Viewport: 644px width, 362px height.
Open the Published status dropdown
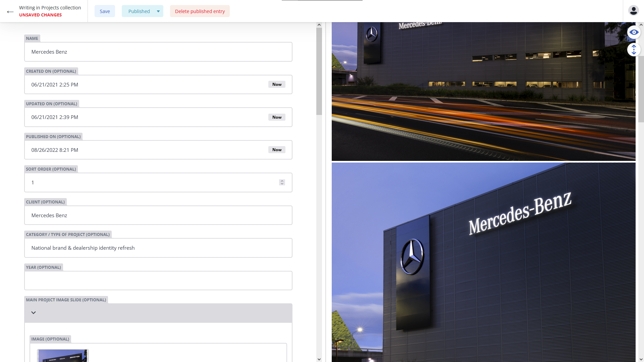coord(143,11)
